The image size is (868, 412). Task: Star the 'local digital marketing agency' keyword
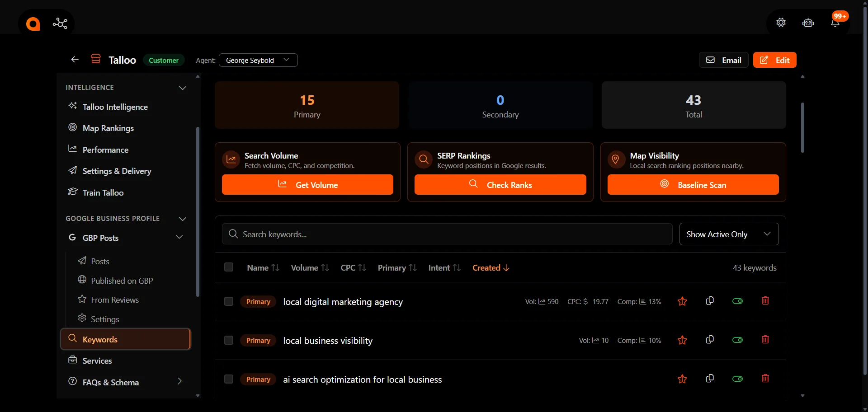(x=682, y=301)
